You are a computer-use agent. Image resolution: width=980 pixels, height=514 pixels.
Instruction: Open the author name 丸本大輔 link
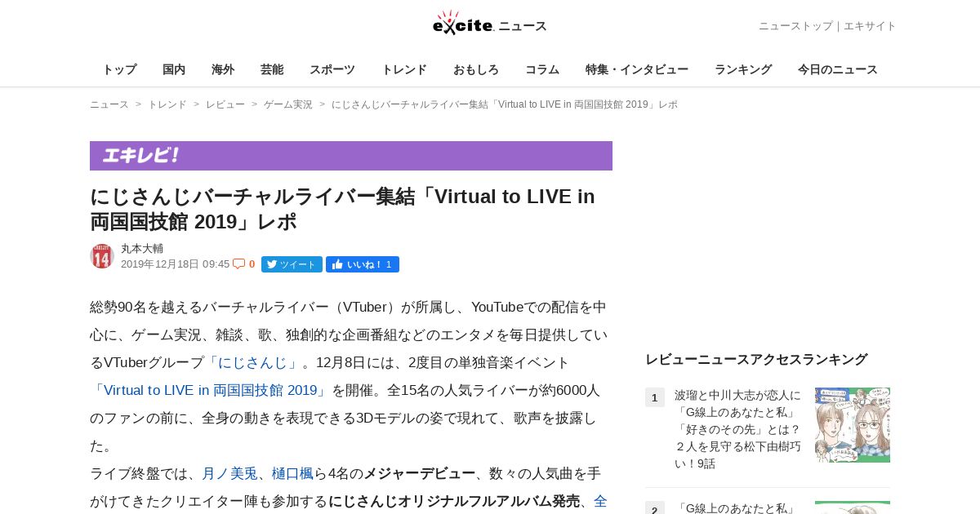pyautogui.click(x=142, y=249)
